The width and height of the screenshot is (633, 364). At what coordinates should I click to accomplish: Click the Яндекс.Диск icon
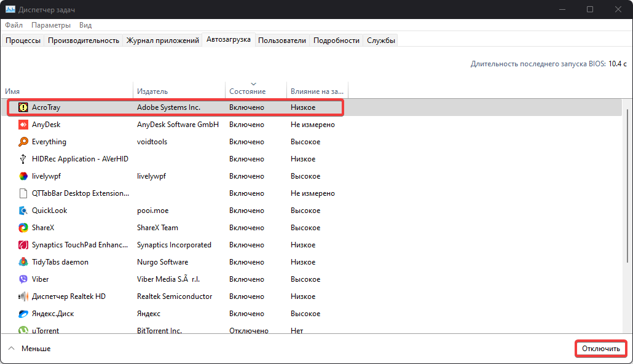[x=23, y=314]
